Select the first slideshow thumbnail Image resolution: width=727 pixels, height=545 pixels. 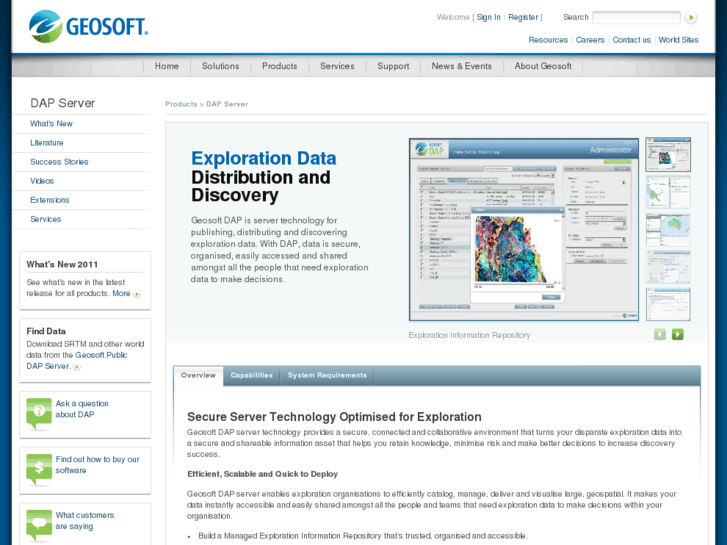pyautogui.click(x=668, y=154)
